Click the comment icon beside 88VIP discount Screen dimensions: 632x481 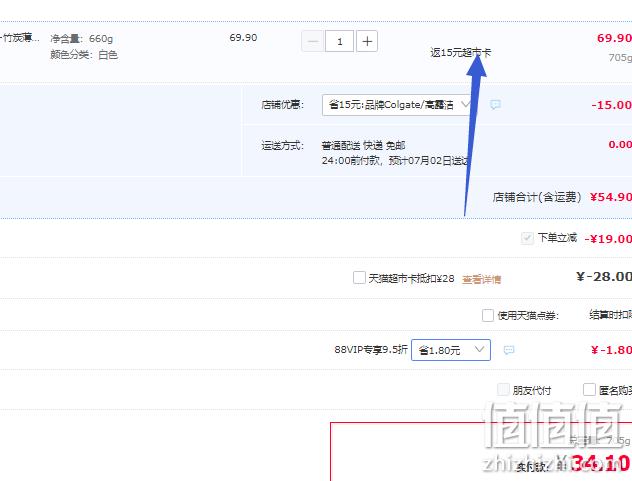[x=509, y=350]
